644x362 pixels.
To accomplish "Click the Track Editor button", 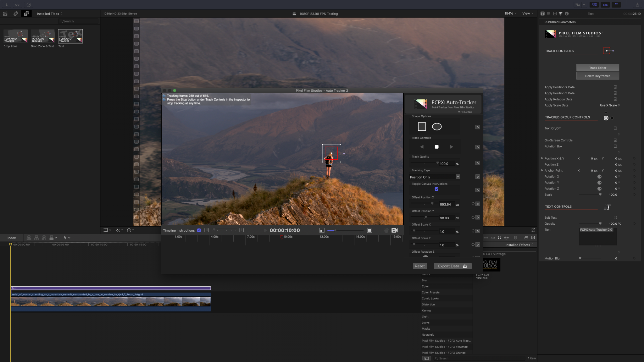I will (597, 68).
